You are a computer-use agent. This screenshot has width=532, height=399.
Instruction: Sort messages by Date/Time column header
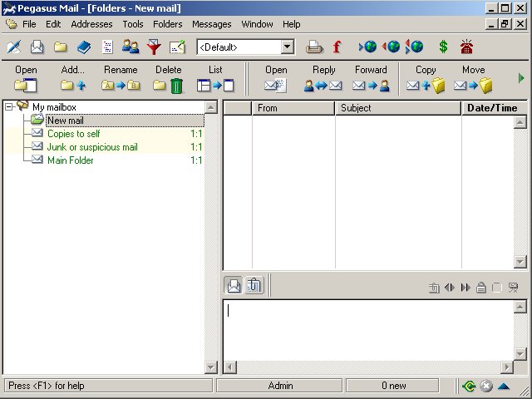click(x=495, y=108)
